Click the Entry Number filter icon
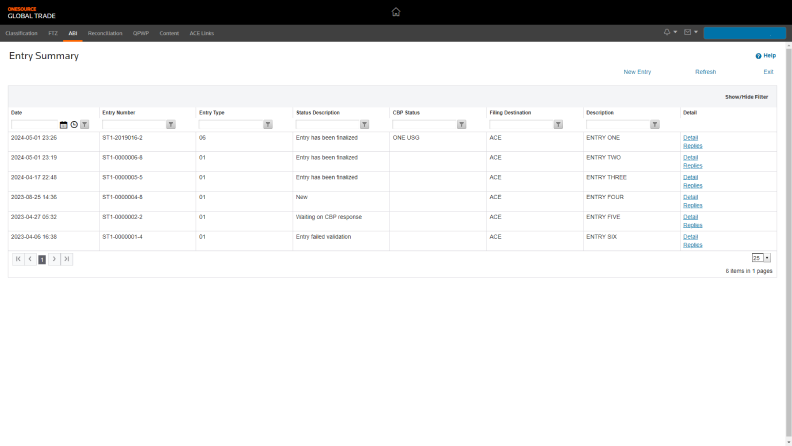 click(x=171, y=125)
